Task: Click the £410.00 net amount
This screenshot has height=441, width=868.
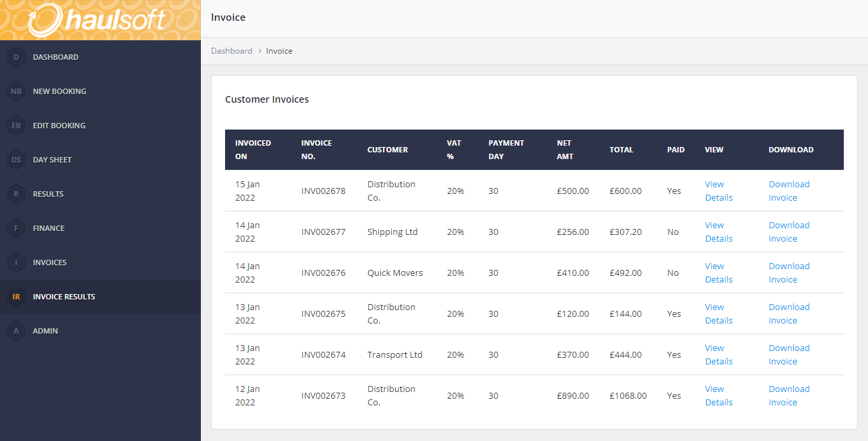Action: [x=573, y=273]
